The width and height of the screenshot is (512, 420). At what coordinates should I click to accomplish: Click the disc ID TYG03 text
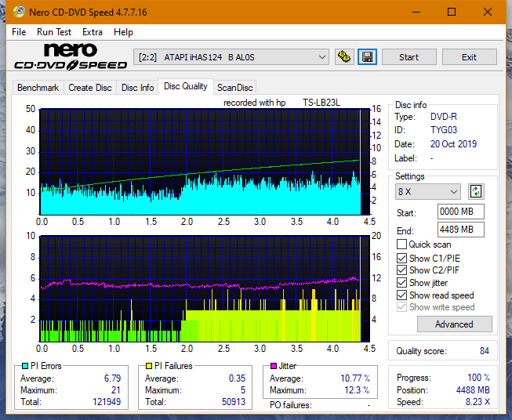[444, 130]
